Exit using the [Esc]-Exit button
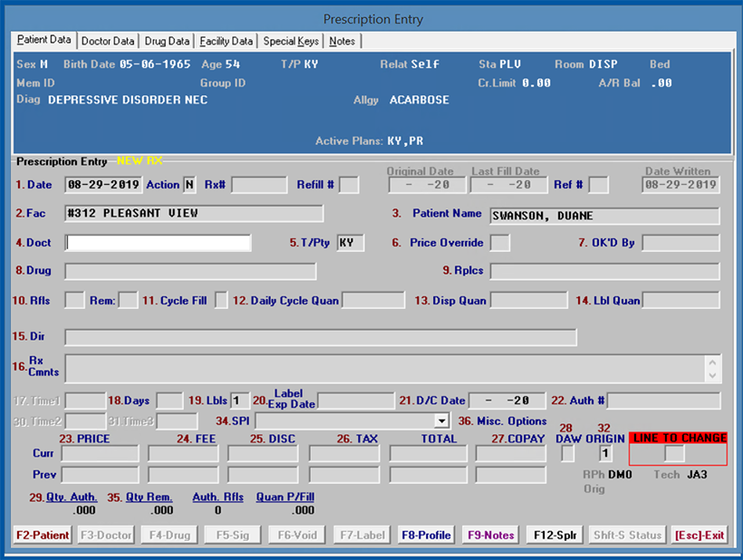The height and width of the screenshot is (560, 743). click(700, 536)
